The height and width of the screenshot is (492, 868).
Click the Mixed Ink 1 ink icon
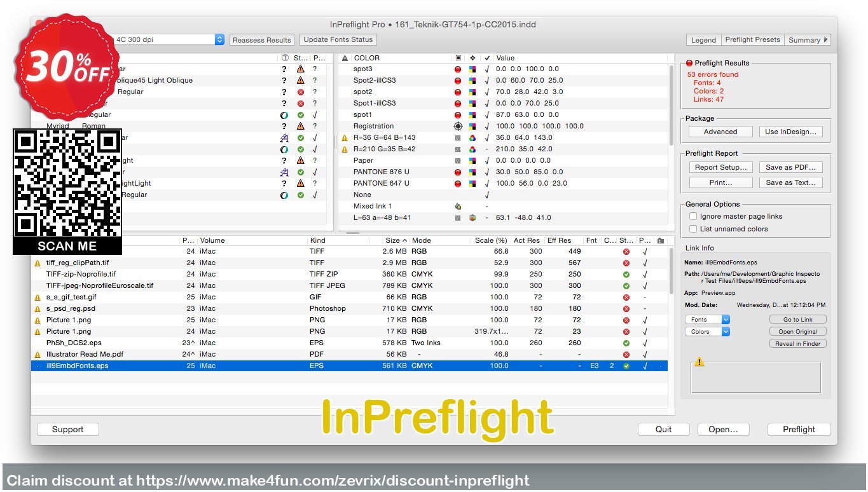pyautogui.click(x=458, y=206)
